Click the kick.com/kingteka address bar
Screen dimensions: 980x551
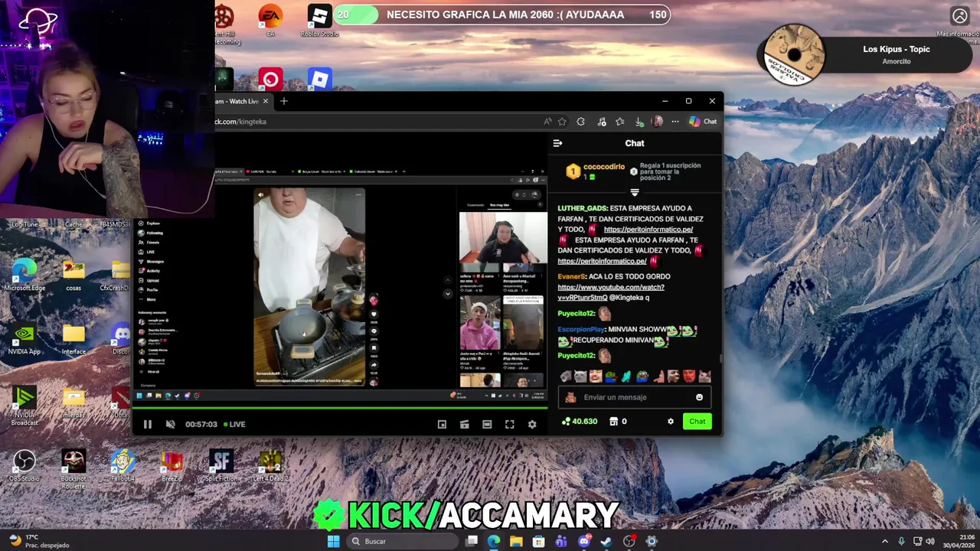click(375, 122)
